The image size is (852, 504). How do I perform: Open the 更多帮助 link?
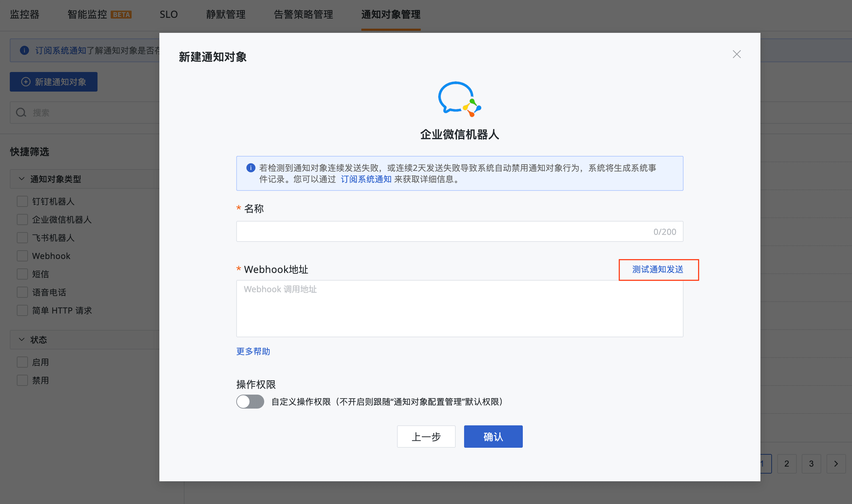point(253,351)
